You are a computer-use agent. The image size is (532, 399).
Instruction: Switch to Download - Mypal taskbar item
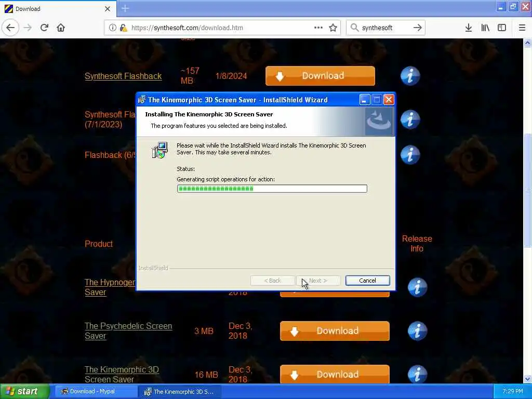click(96, 392)
